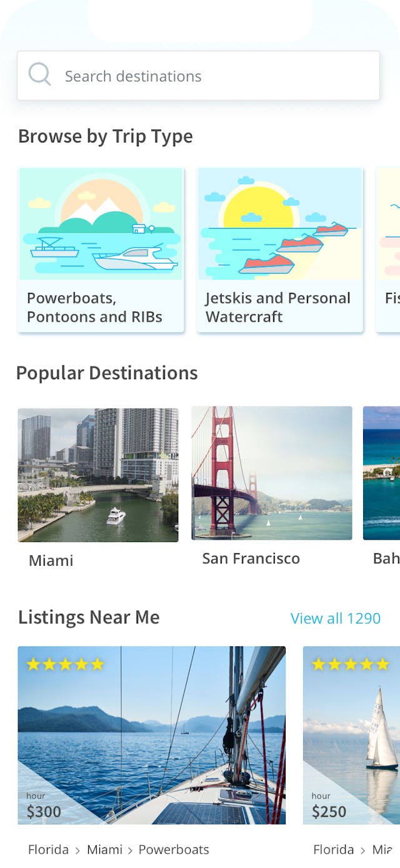Click the search magnifier icon

click(39, 75)
